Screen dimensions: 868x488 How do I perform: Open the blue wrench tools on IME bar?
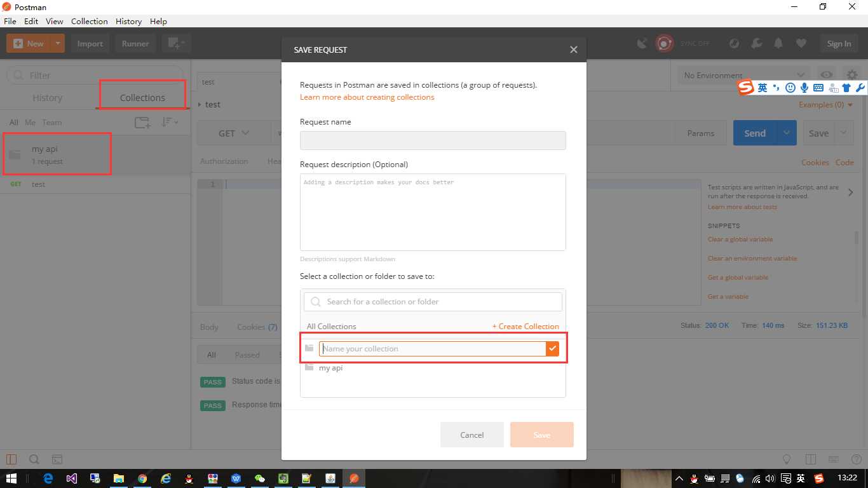point(860,88)
